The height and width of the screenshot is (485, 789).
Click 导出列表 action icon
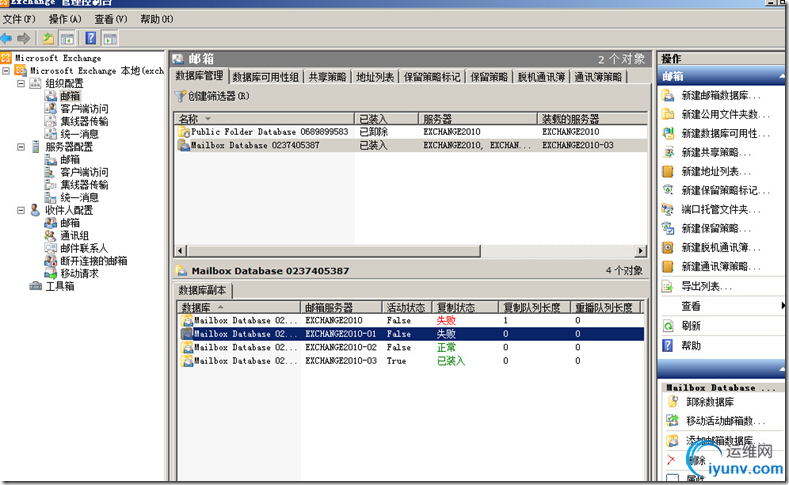668,286
